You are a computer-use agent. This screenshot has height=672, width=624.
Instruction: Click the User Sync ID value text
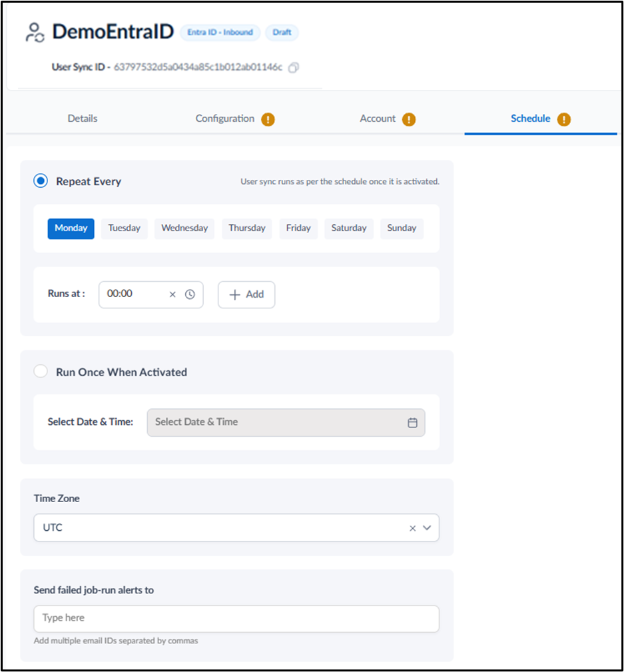tap(198, 67)
